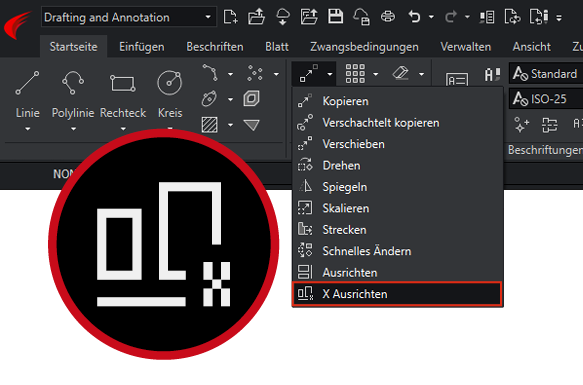
Task: Click the Redo arrow icon
Action: [x=451, y=17]
